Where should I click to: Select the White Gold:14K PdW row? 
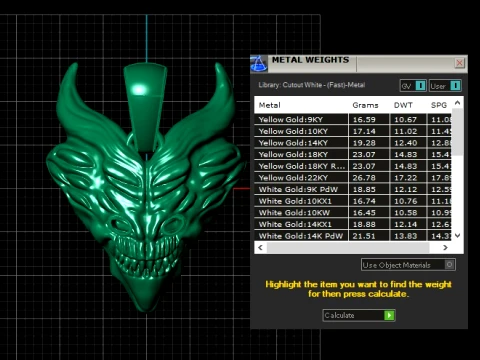coord(353,236)
